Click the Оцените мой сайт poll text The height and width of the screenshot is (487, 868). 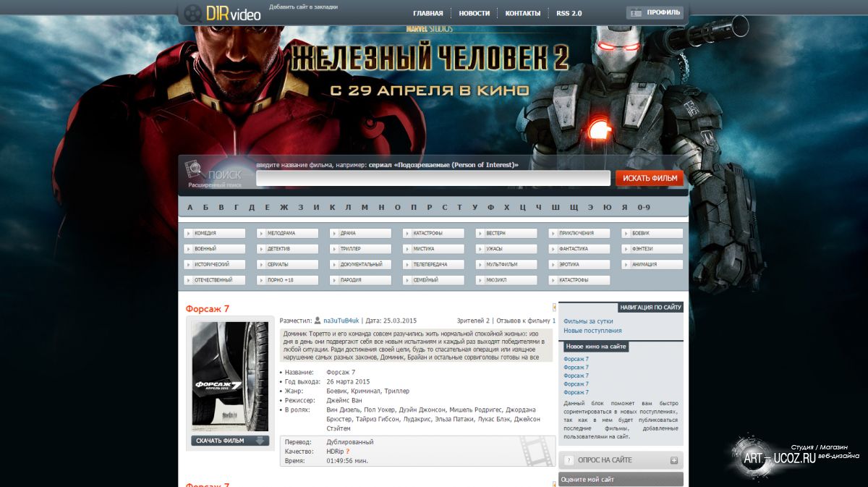click(x=587, y=480)
